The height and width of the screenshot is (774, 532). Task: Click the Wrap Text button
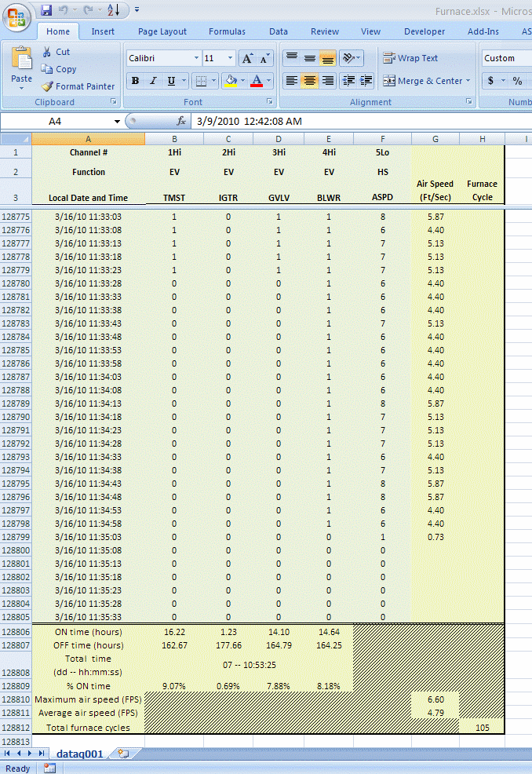pyautogui.click(x=410, y=58)
